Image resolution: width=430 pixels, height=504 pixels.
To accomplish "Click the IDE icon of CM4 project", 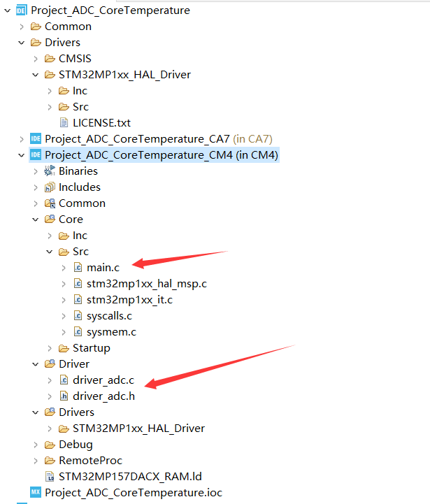I will [36, 155].
